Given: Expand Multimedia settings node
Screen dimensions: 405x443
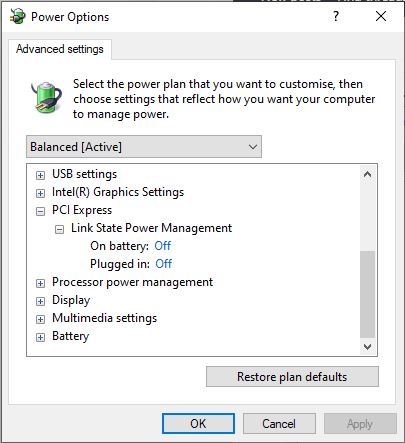Looking at the screenshot, I should 40,319.
